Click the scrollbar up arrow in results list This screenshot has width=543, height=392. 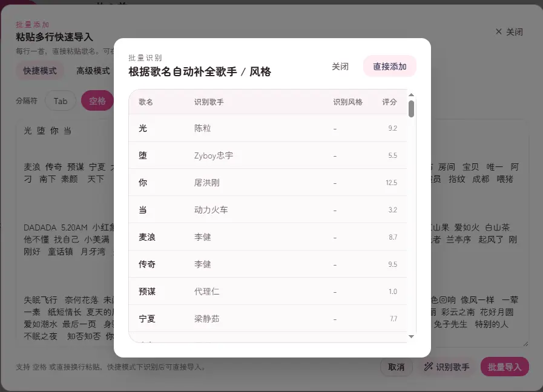point(412,95)
